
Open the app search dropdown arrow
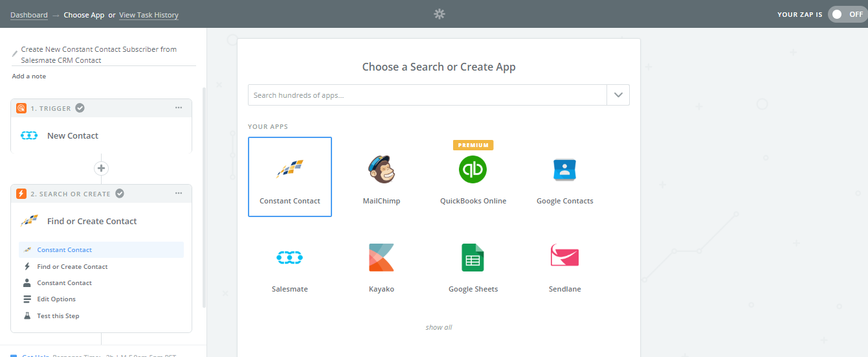pos(618,95)
